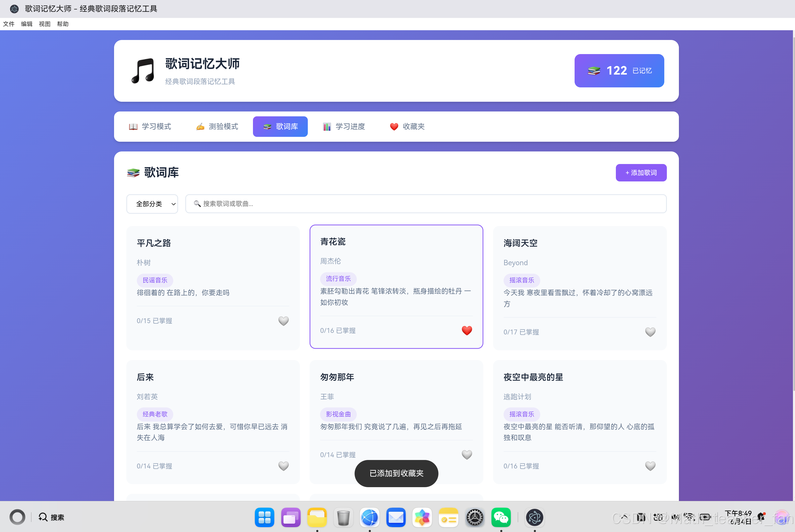Open the yellow notes app in dock
795x532 pixels.
[x=449, y=517]
